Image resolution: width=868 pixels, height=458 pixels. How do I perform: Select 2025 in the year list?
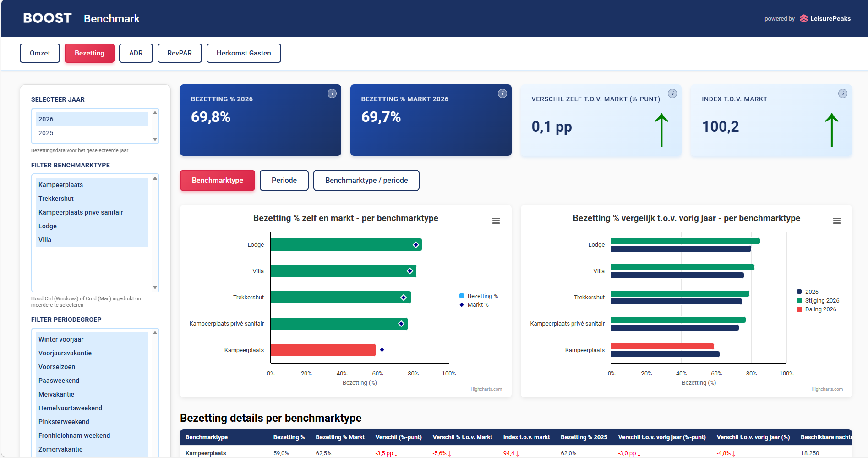point(46,133)
